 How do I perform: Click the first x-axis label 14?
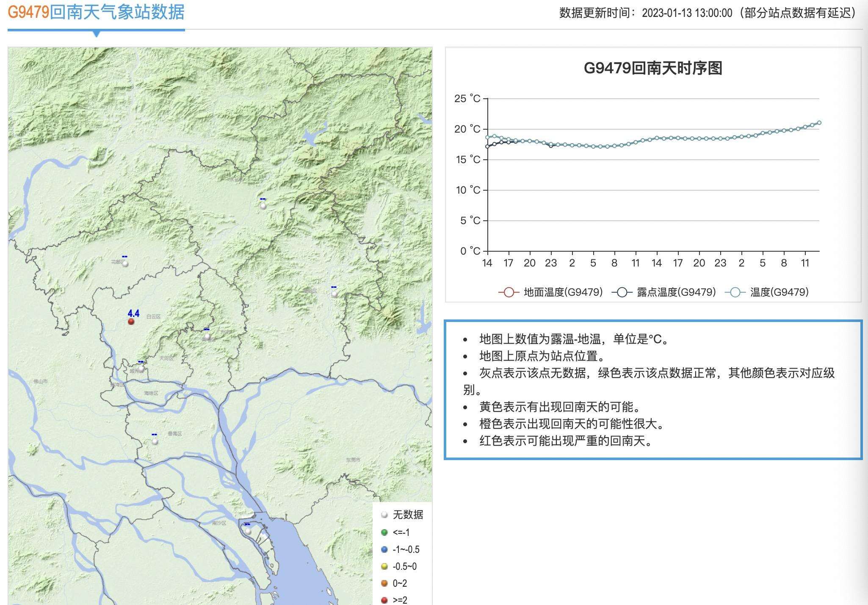pyautogui.click(x=487, y=263)
